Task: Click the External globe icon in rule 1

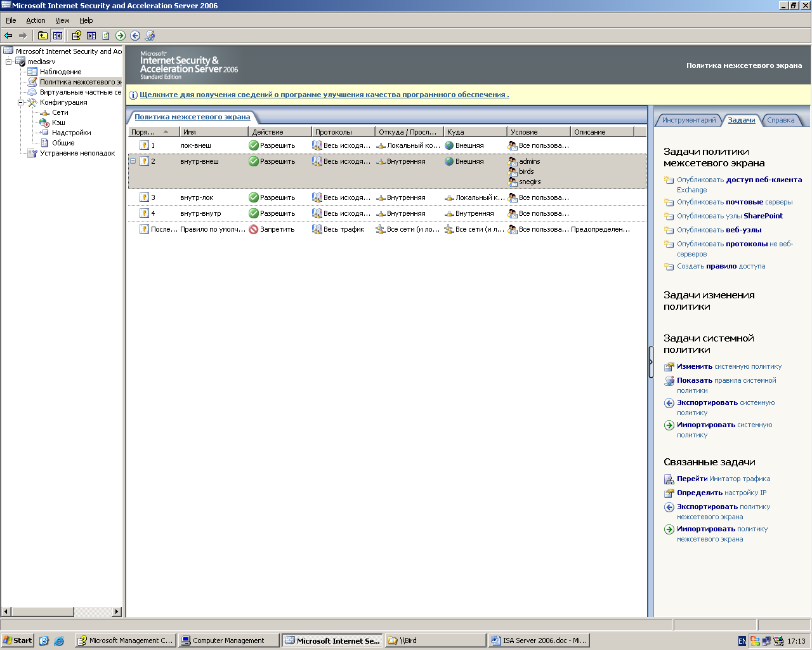Action: pos(449,145)
